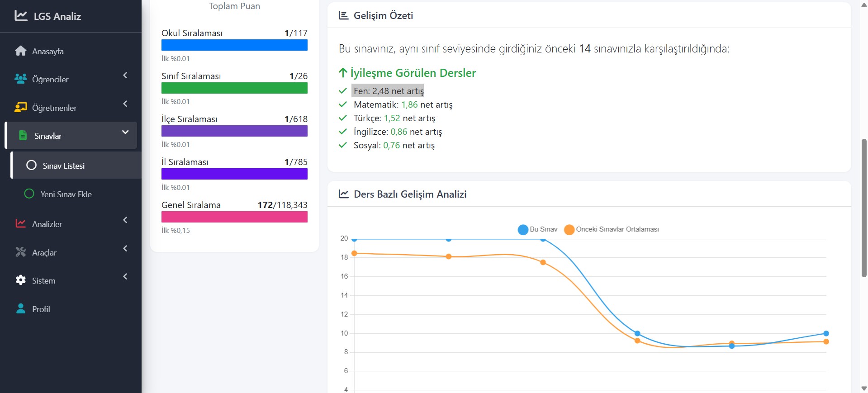Open the Sınav Listesi menu item
The image size is (868, 393).
tap(64, 166)
